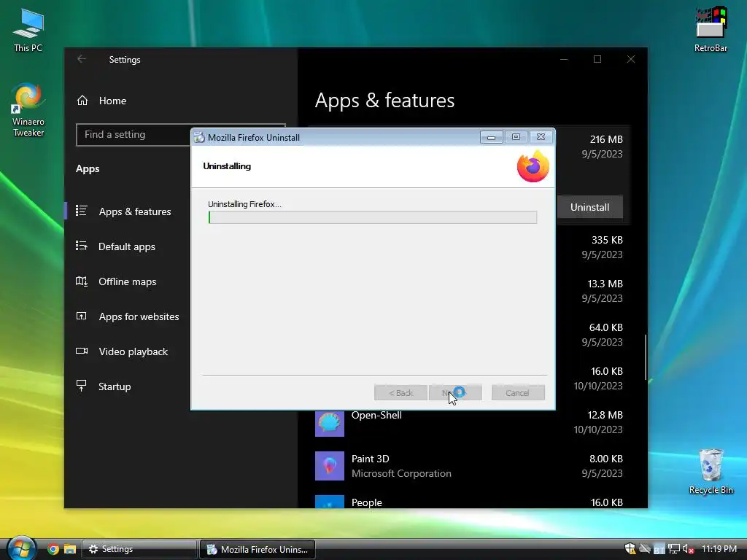Image resolution: width=747 pixels, height=560 pixels.
Task: Click the Back button in uninstaller
Action: coord(400,393)
